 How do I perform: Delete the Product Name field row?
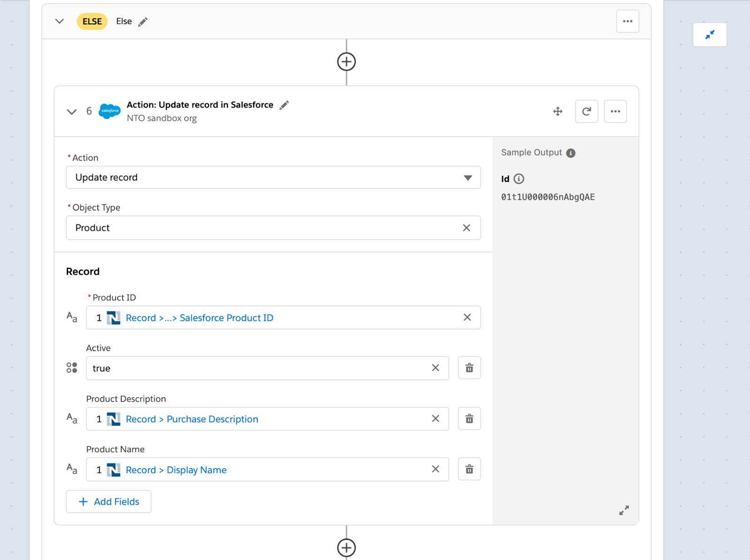(469, 469)
